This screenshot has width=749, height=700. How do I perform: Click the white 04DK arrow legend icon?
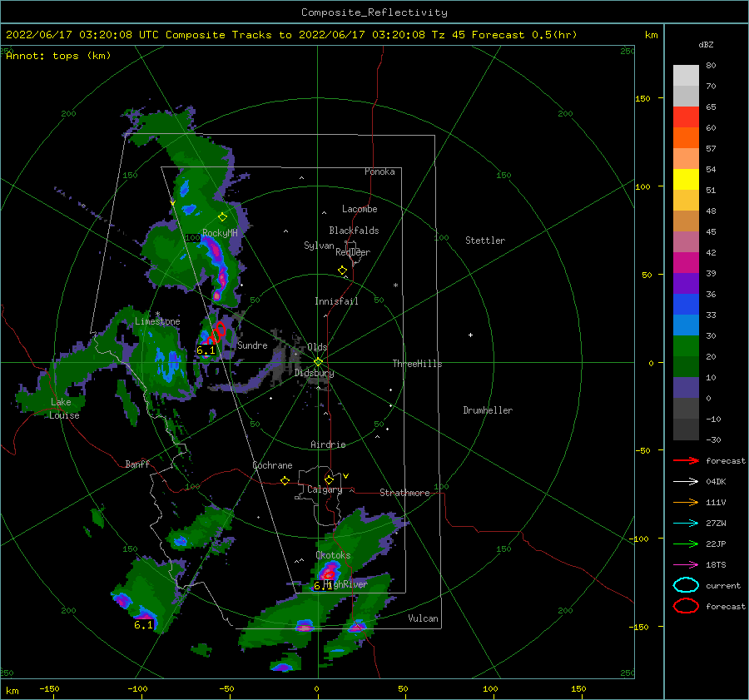pos(686,482)
